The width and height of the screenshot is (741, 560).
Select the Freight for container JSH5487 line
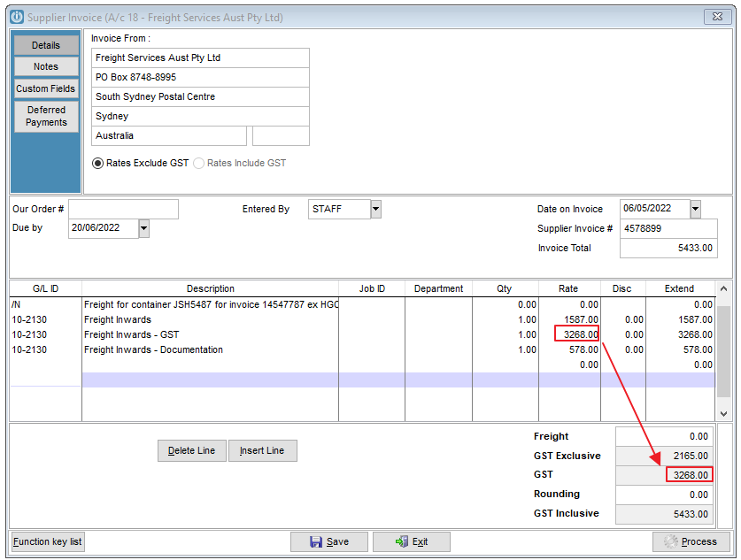[x=211, y=304]
